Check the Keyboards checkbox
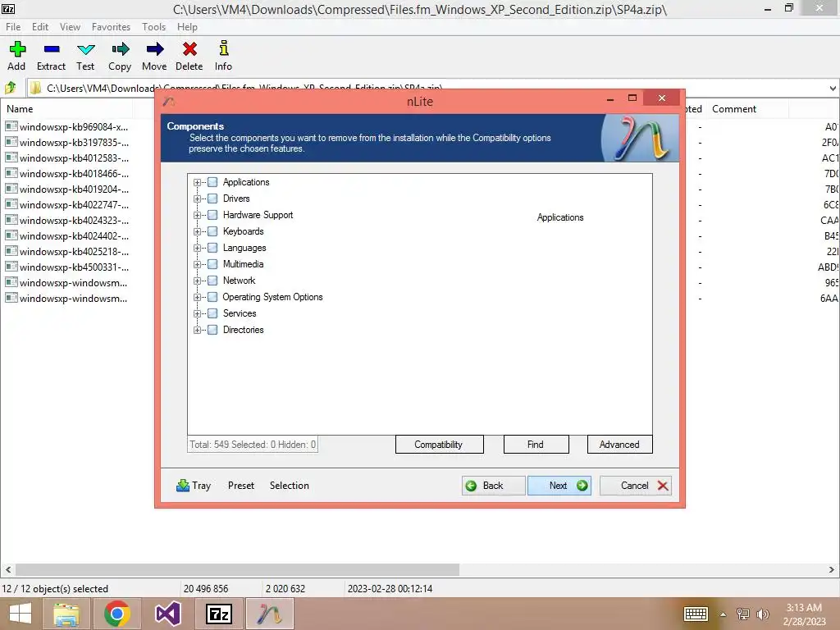This screenshot has height=630, width=840. (x=212, y=231)
